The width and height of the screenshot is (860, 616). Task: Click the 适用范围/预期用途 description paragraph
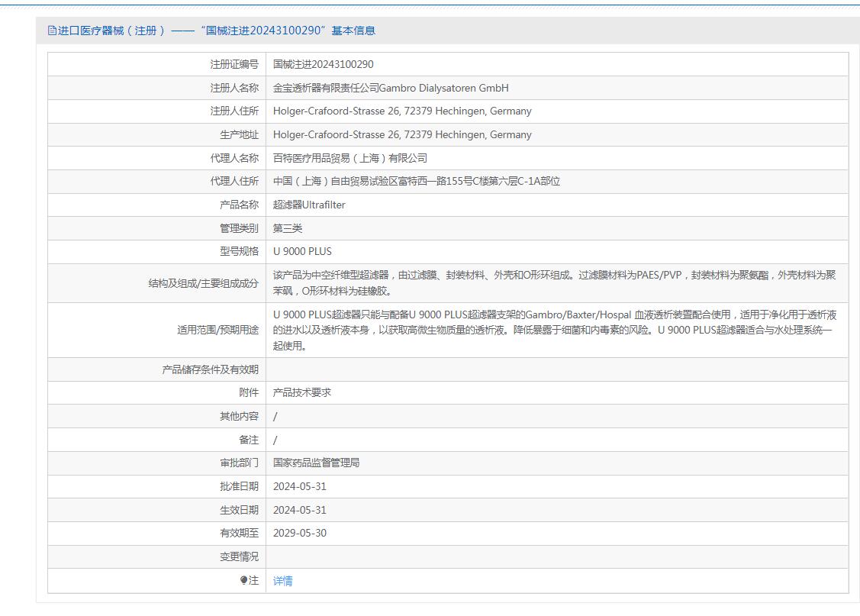coord(554,330)
